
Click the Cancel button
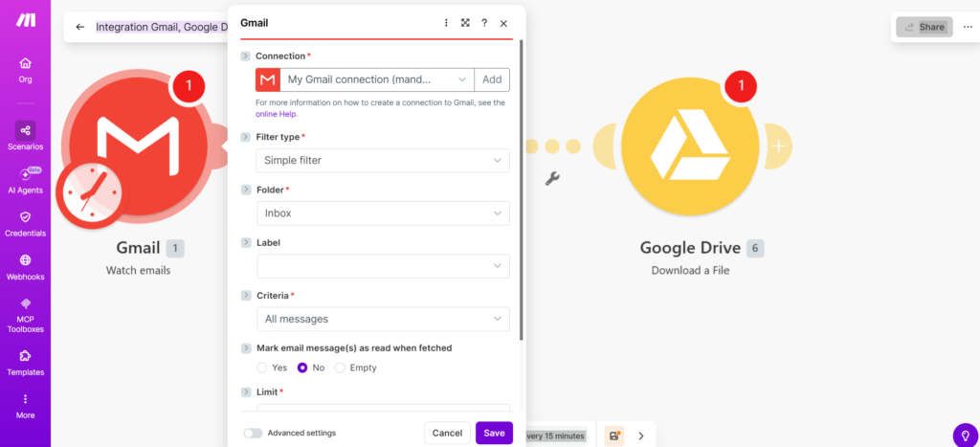[x=448, y=434]
